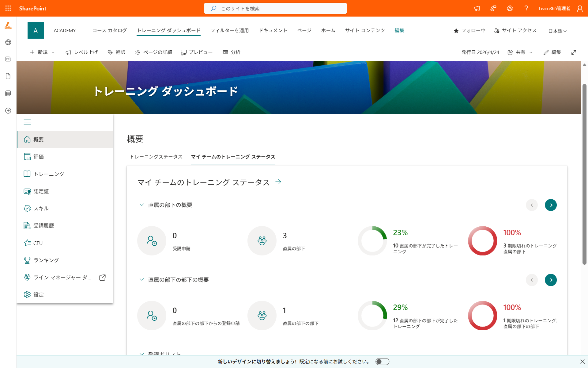Open the 共有 share dropdown

point(520,52)
